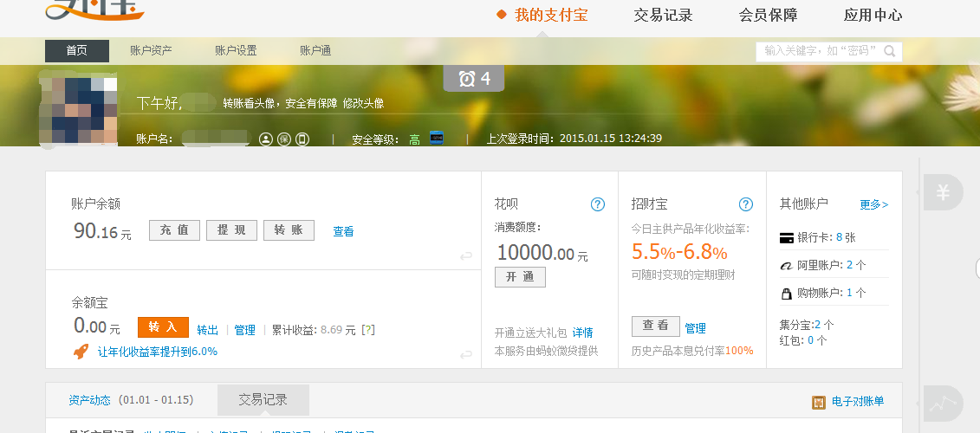Click the mobile phone binding icon
Image resolution: width=980 pixels, height=433 pixels.
coord(302,139)
